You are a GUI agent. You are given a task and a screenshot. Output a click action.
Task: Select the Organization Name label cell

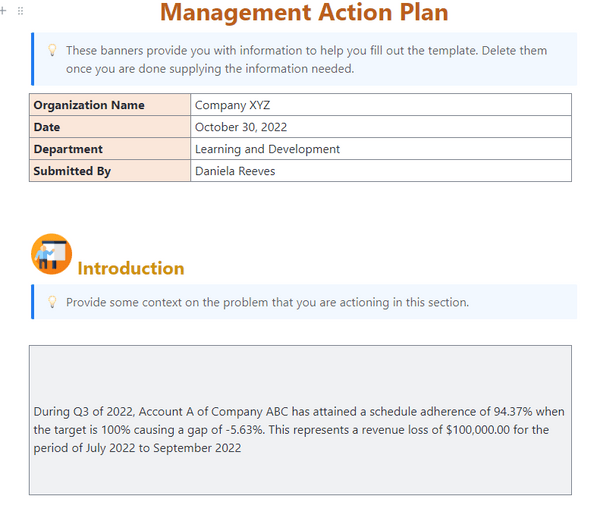[110, 105]
